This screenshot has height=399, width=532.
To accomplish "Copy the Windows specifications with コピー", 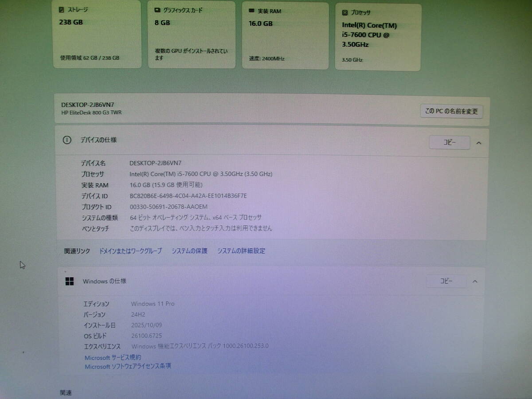I will (x=446, y=281).
